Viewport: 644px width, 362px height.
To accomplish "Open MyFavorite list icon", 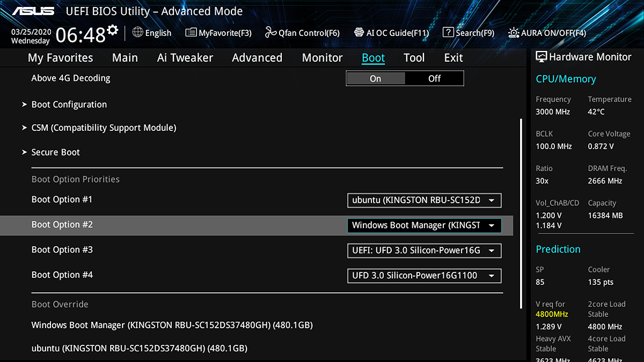I will coord(191,33).
